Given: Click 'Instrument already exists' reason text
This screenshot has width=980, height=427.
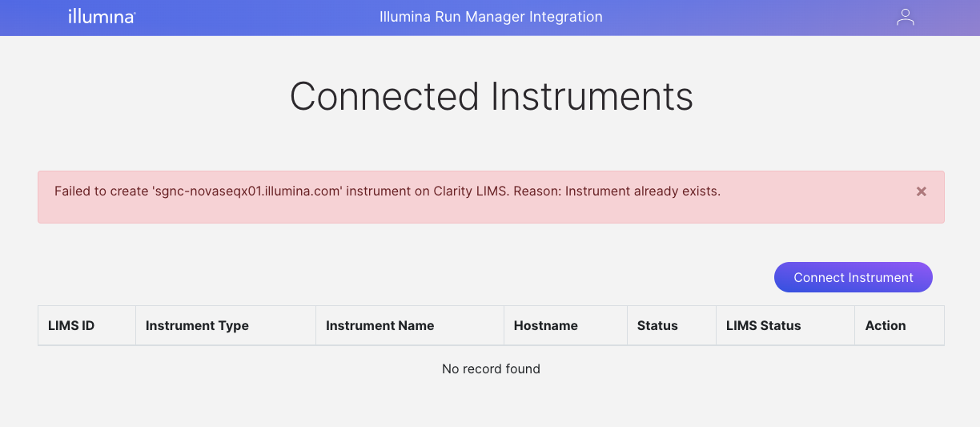Looking at the screenshot, I should point(642,191).
